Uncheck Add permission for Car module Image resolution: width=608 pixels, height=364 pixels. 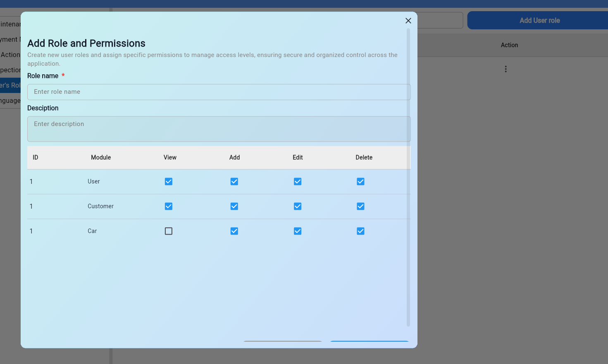tap(234, 231)
